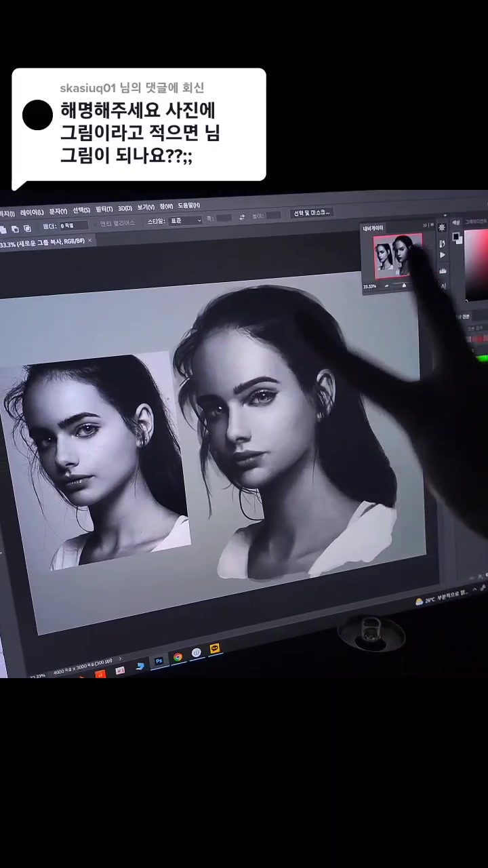Open the 스타일 표준 dropdown

pyautogui.click(x=184, y=220)
